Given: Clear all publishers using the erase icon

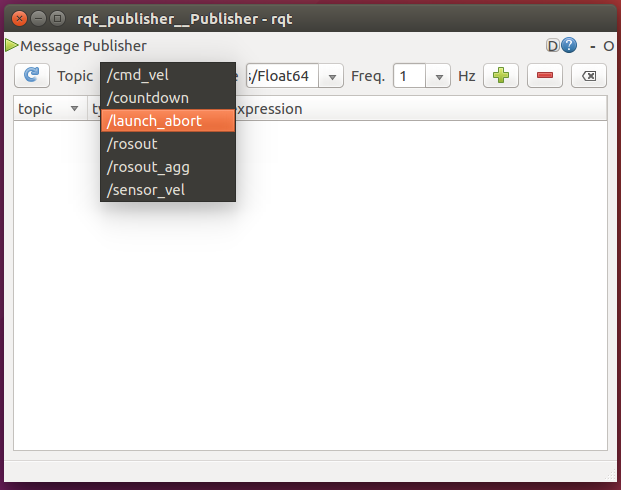Looking at the screenshot, I should pyautogui.click(x=589, y=75).
